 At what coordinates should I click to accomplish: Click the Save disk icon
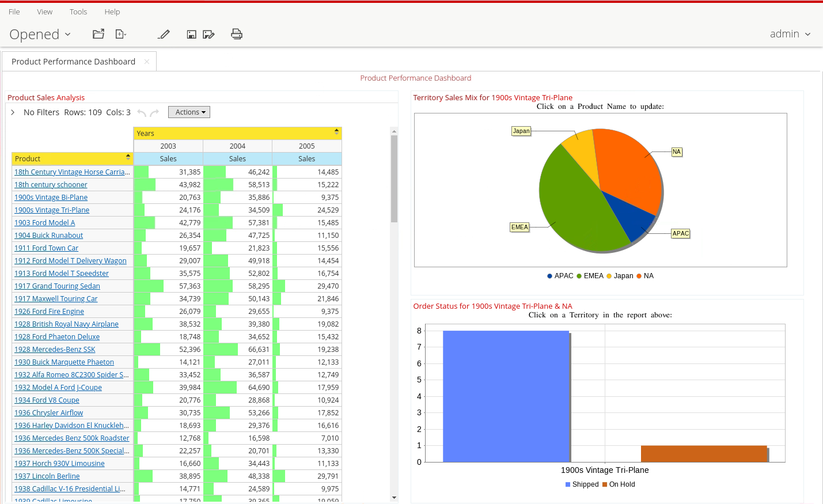click(192, 35)
